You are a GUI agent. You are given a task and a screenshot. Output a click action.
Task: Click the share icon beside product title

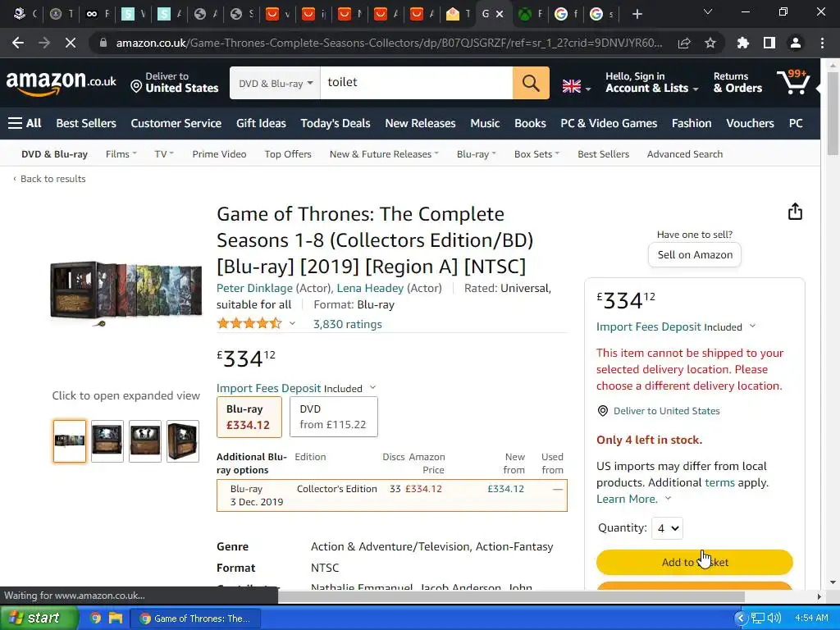click(x=795, y=212)
